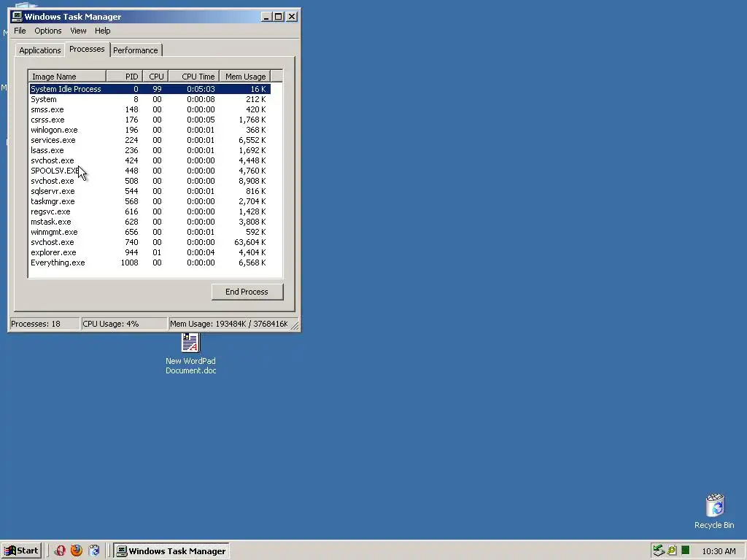
Task: Maximize the Task Manager window
Action: coord(278,17)
